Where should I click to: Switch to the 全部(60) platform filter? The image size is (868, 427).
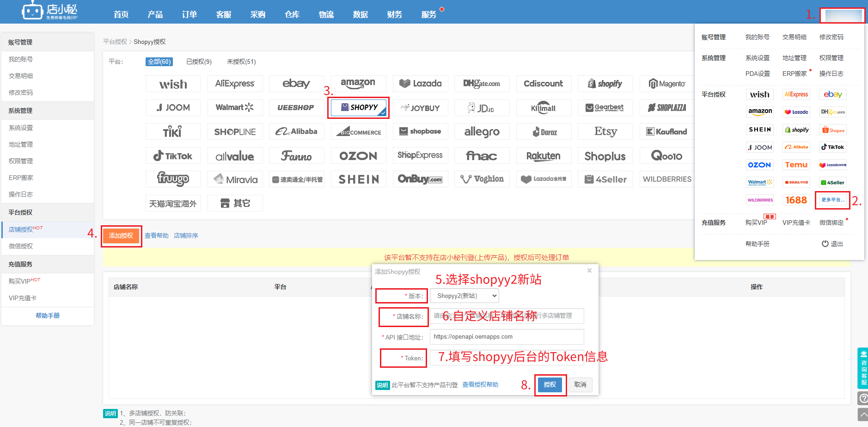[159, 62]
